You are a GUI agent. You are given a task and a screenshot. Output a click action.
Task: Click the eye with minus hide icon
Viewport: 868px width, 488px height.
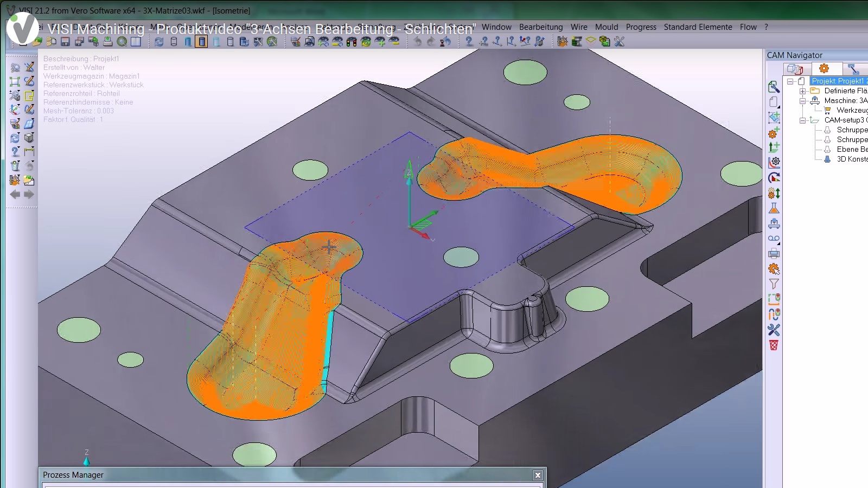394,42
